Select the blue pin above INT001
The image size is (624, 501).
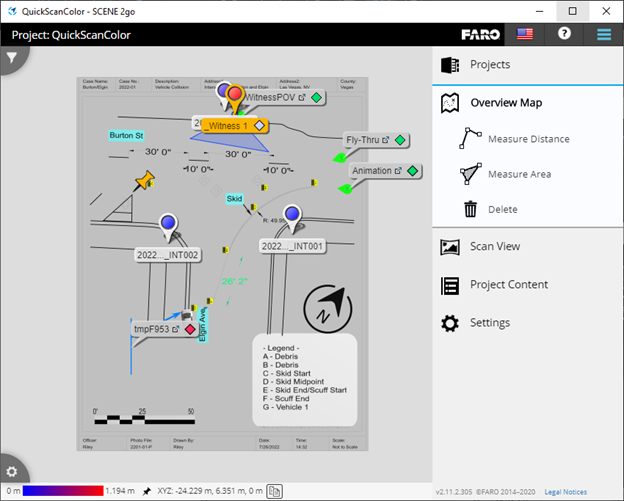[x=292, y=214]
